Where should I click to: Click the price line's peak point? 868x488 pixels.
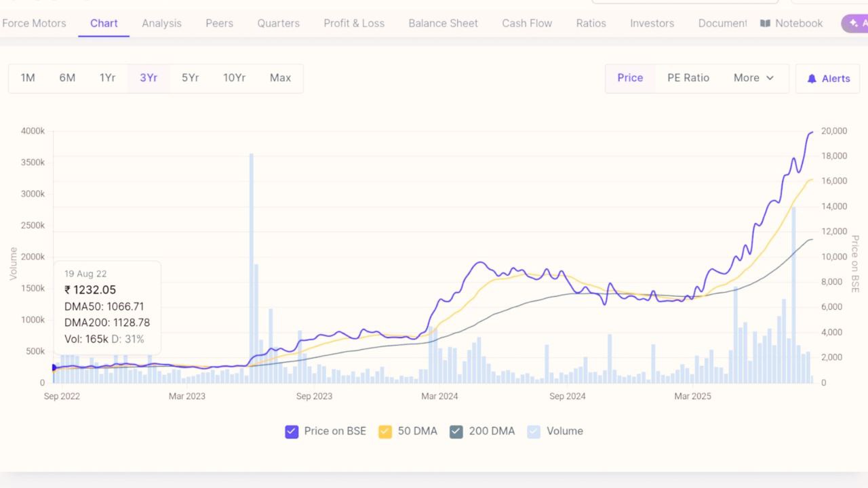tap(812, 132)
